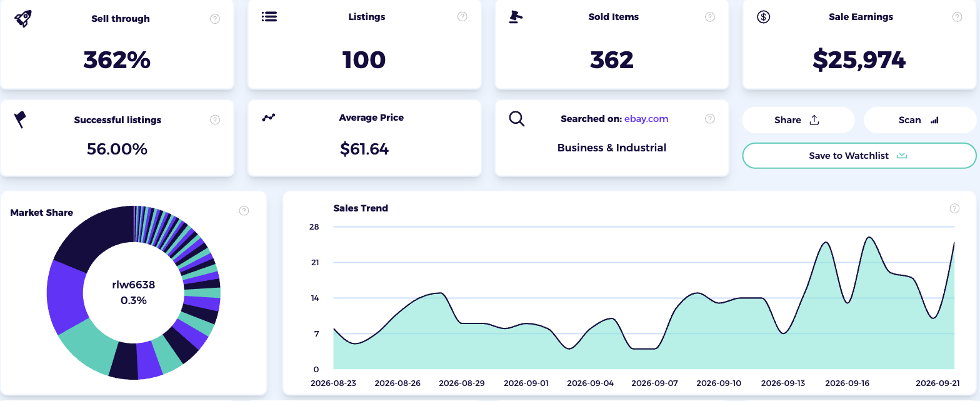Click the $61.64 average price value
The height and width of the screenshot is (401, 980).
[364, 149]
